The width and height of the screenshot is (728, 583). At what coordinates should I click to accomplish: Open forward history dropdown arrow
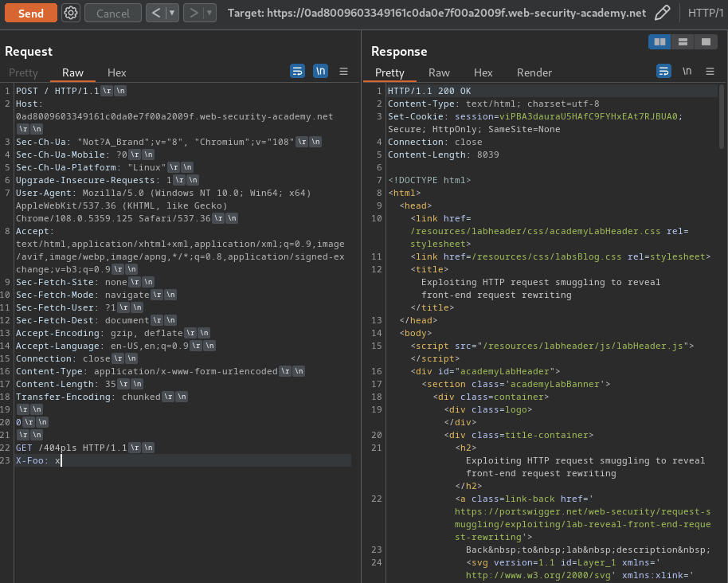[x=209, y=13]
